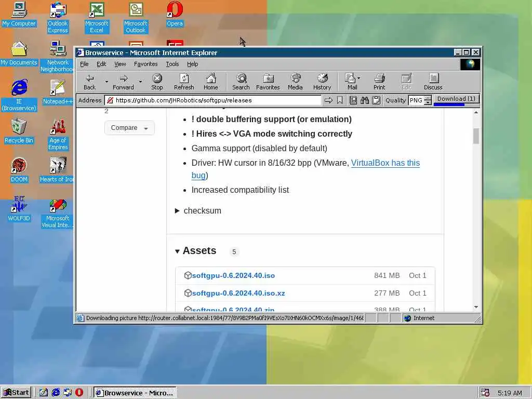The image size is (532, 399).
Task: Select the My Documents desktop icon
Action: [19, 54]
